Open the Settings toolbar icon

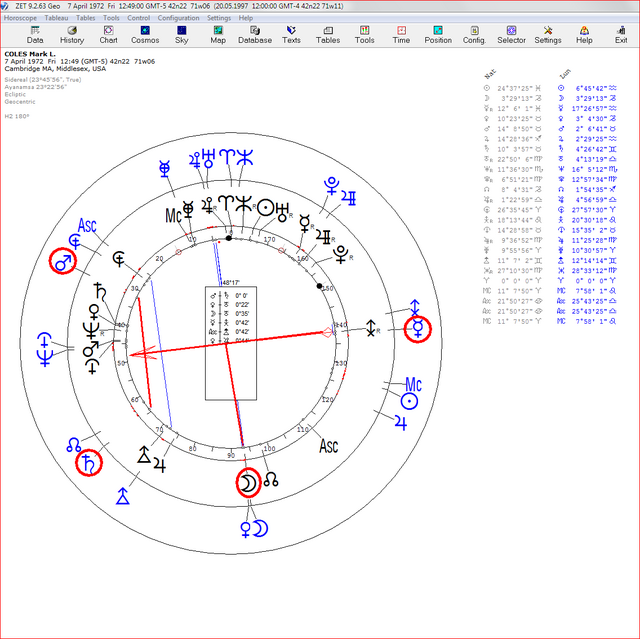click(x=548, y=35)
